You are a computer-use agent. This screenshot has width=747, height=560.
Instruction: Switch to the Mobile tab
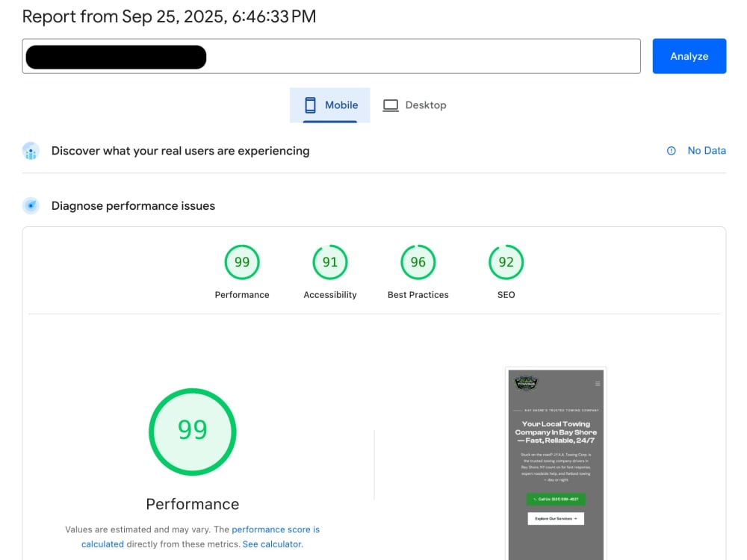(329, 105)
